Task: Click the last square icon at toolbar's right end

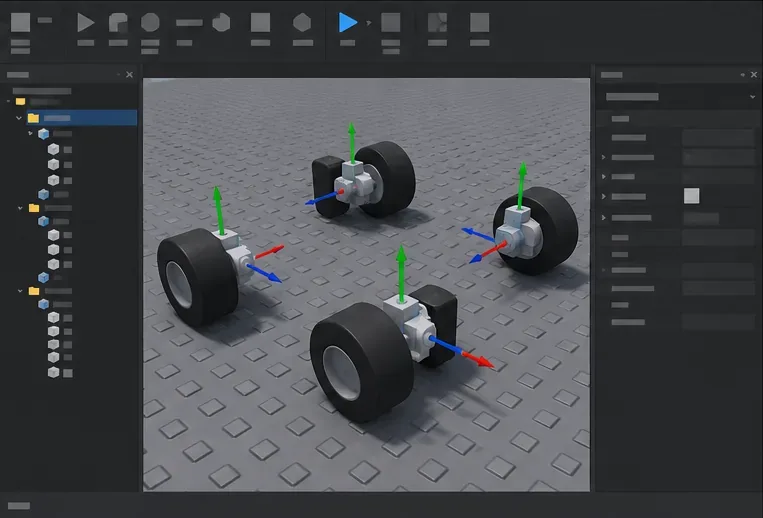Action: [x=480, y=22]
